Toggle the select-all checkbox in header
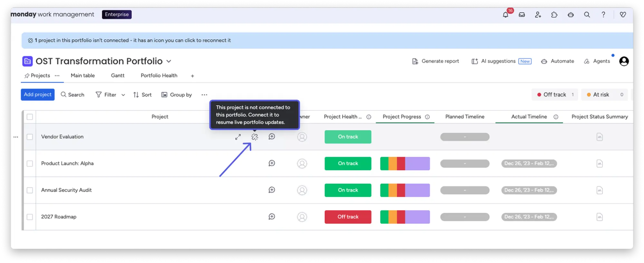 (x=30, y=117)
